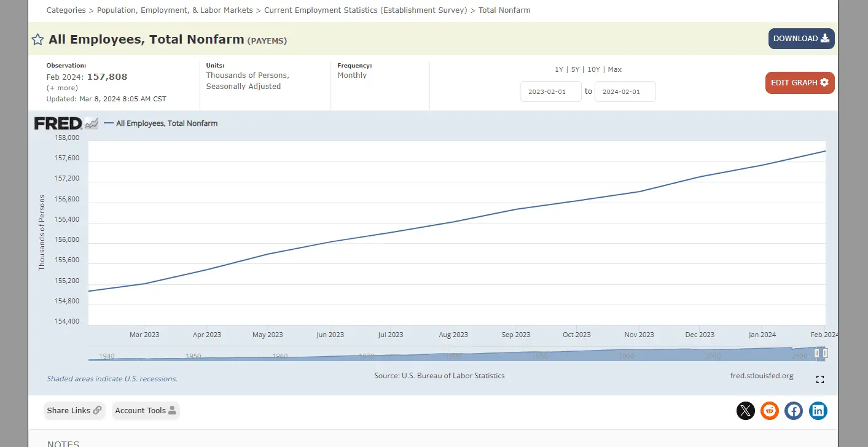Expand the Share Links menu
The height and width of the screenshot is (447, 868).
[74, 411]
